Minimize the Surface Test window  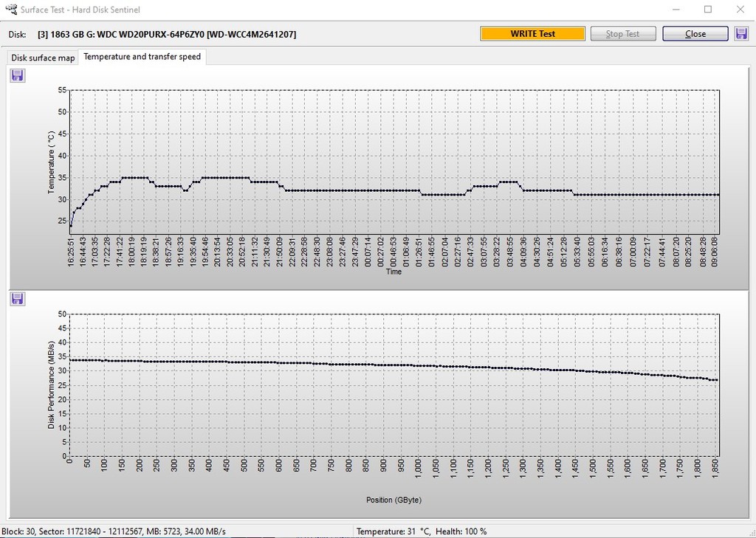[x=675, y=9]
